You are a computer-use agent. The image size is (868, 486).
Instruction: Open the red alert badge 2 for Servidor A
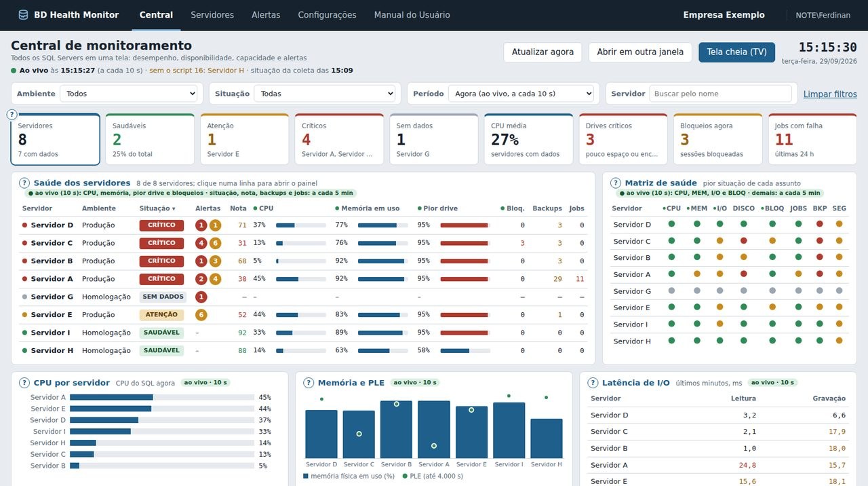click(201, 279)
